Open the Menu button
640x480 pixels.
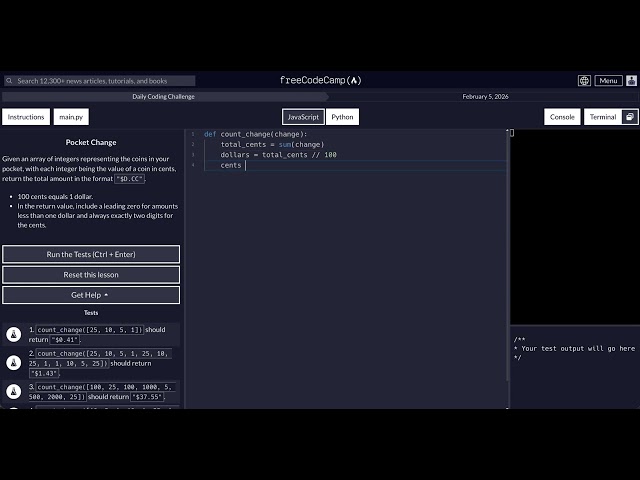608,80
